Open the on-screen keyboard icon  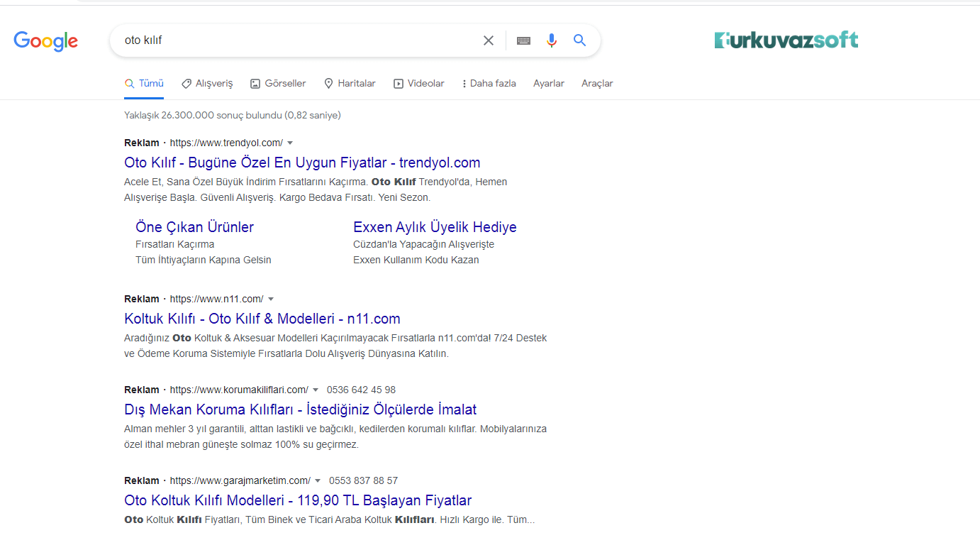(523, 40)
